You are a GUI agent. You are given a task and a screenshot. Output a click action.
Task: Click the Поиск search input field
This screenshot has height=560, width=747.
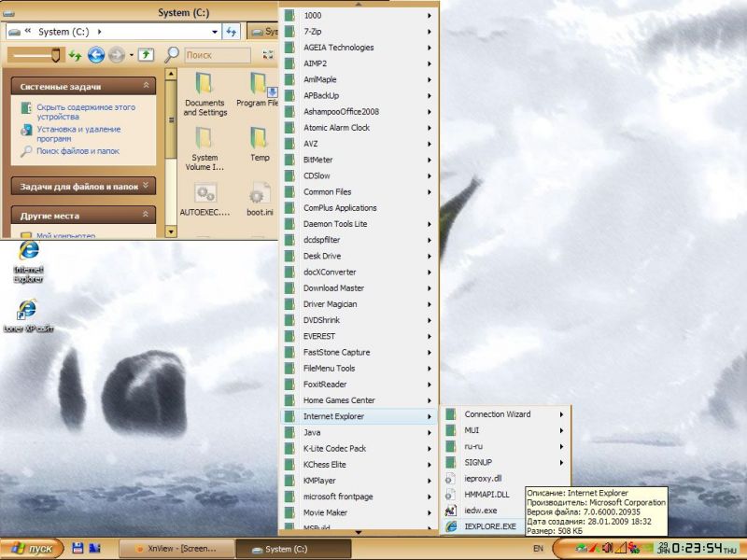pyautogui.click(x=218, y=55)
